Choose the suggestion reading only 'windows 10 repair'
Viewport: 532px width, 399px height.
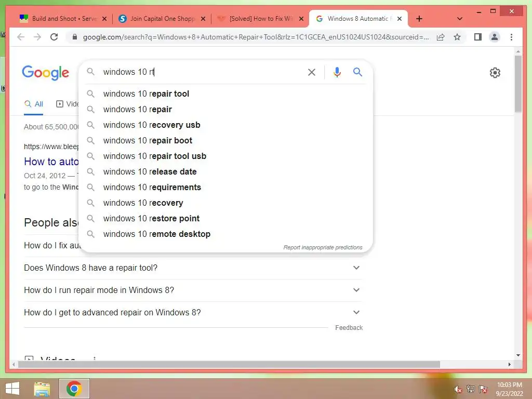pyautogui.click(x=226, y=109)
